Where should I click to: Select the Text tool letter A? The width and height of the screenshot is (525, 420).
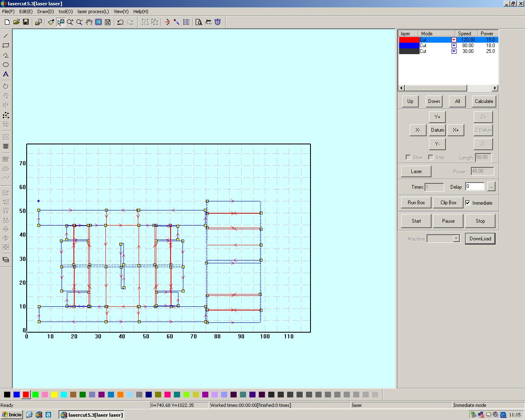6,74
